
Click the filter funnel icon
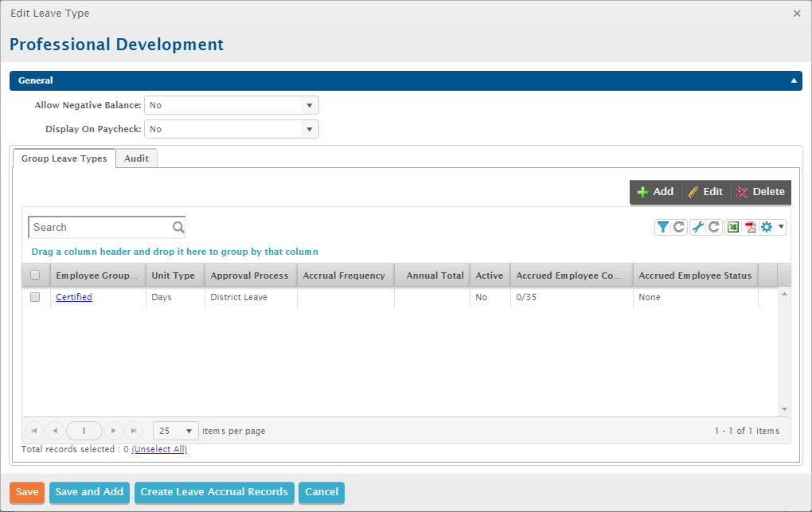coord(662,227)
